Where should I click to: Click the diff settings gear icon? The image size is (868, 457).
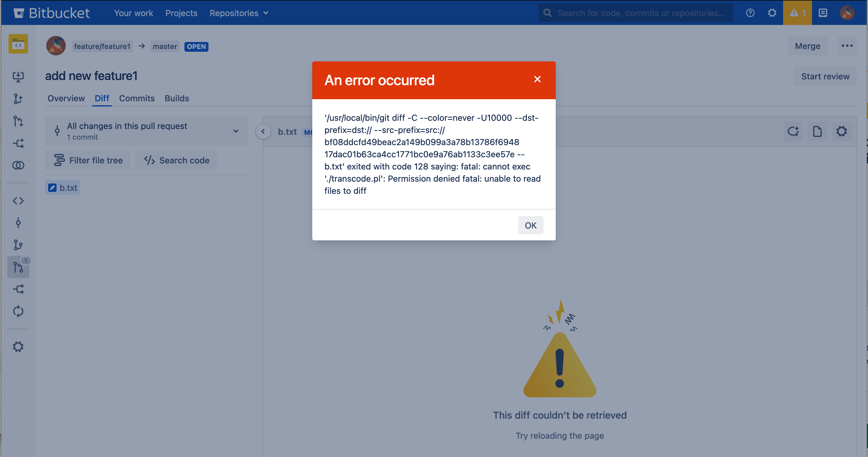click(842, 131)
